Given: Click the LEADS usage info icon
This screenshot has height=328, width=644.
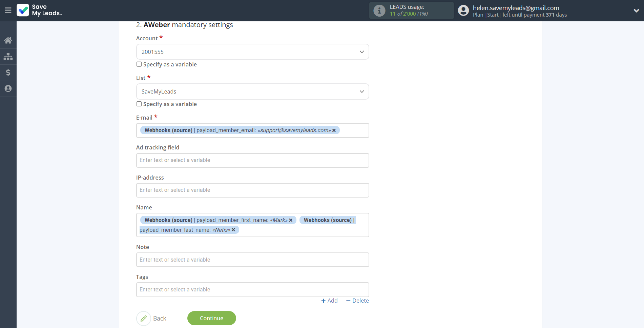Looking at the screenshot, I should 379,11.
